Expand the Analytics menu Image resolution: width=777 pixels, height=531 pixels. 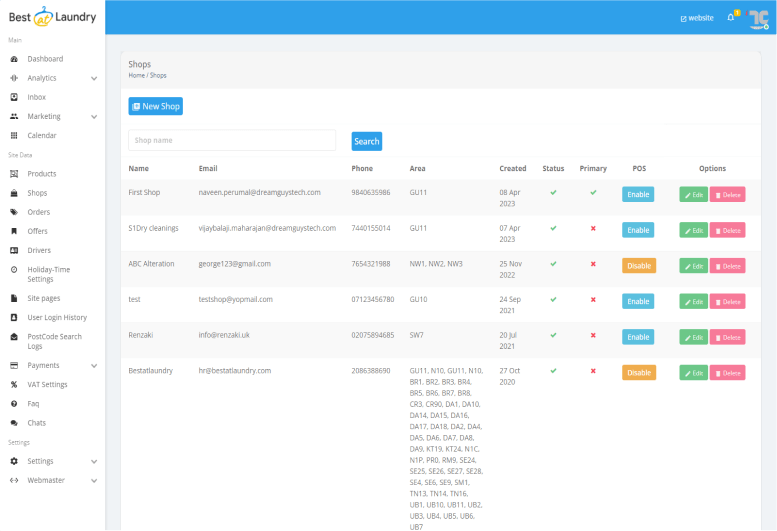[94, 78]
